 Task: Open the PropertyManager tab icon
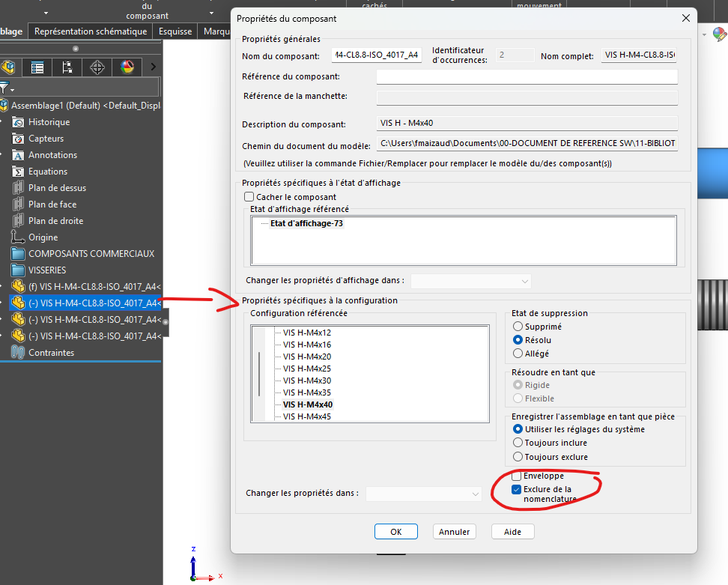pyautogui.click(x=37, y=67)
